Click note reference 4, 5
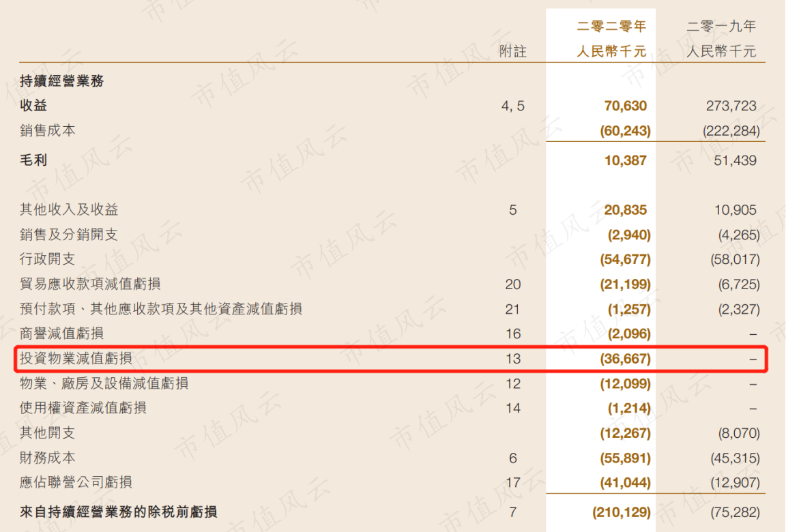 click(x=513, y=106)
